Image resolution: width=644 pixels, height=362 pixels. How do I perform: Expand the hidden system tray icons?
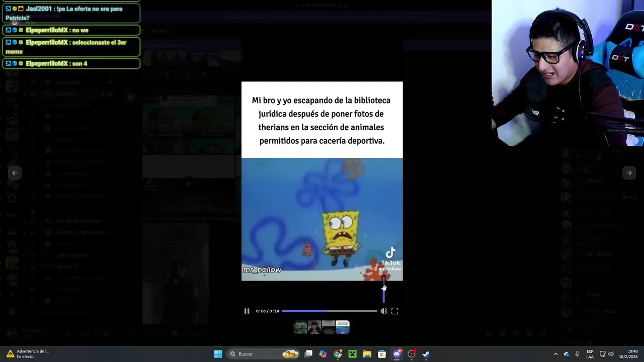tap(555, 354)
